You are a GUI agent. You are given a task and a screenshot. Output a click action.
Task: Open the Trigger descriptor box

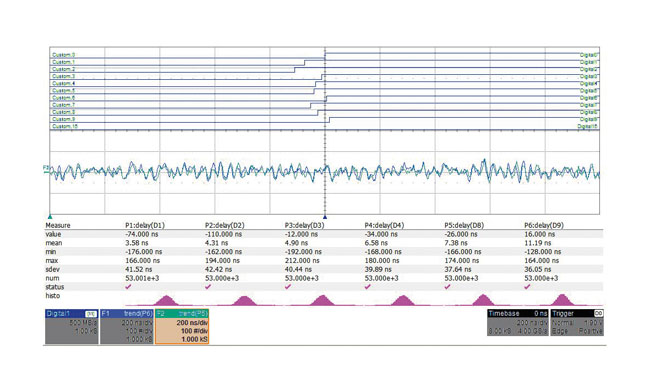pyautogui.click(x=577, y=322)
